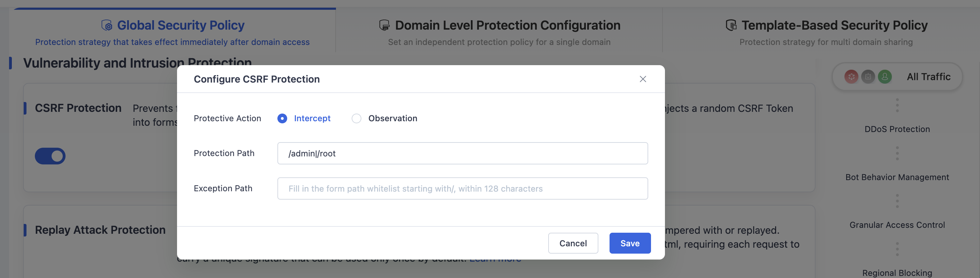Image resolution: width=980 pixels, height=278 pixels.
Task: Save the CSRF protection settings
Action: tap(630, 243)
